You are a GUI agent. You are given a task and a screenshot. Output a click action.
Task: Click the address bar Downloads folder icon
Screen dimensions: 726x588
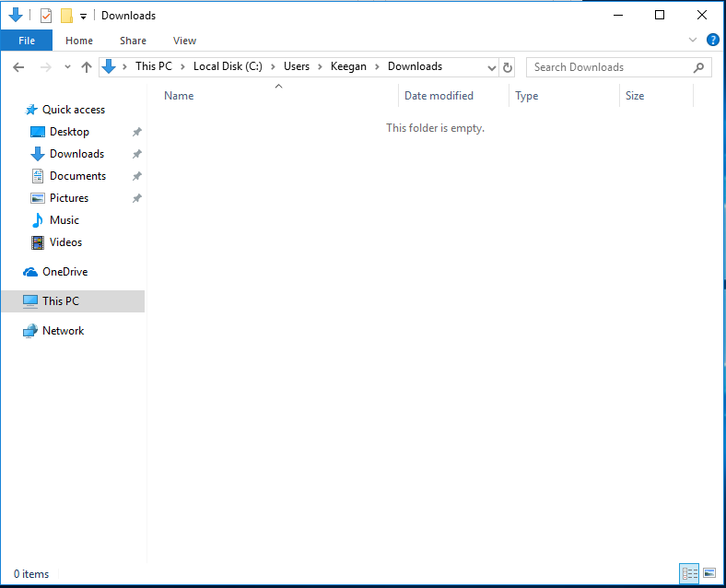coord(109,66)
